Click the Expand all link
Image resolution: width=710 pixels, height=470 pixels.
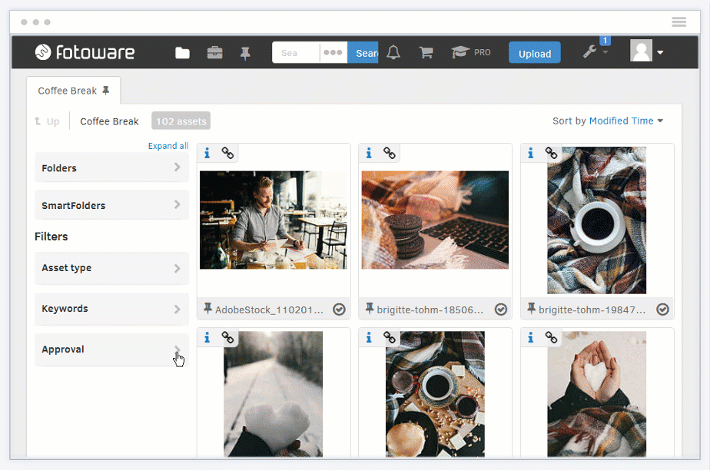coord(168,146)
